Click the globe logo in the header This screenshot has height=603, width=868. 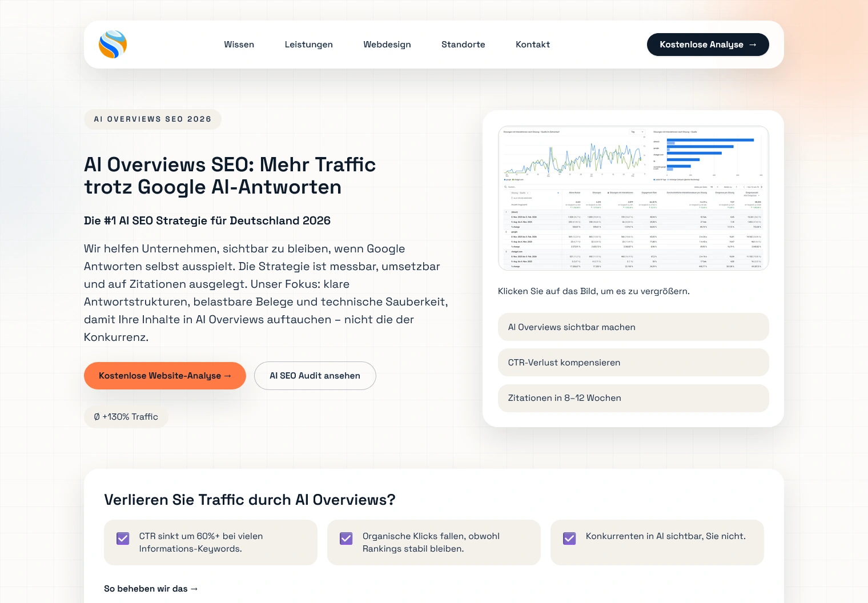(112, 45)
